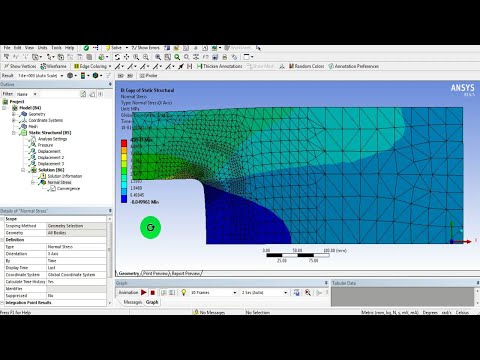The height and width of the screenshot is (360, 480).
Task: Open the Help menu
Action: coord(69,48)
